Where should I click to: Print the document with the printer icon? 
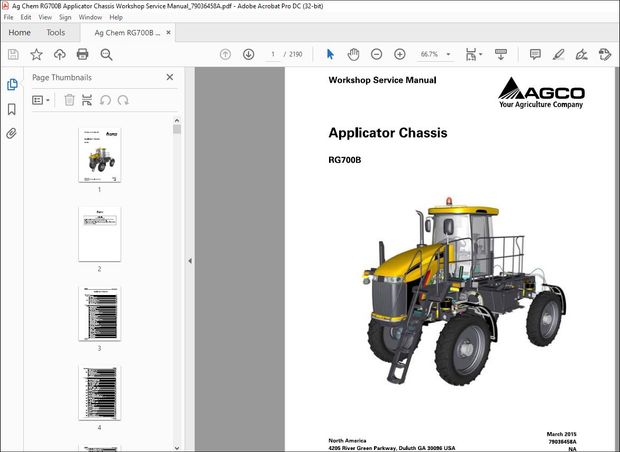(x=83, y=54)
